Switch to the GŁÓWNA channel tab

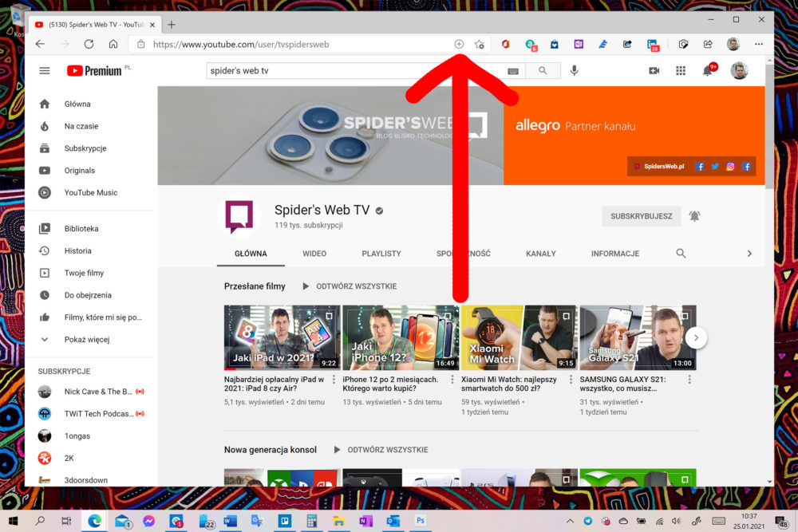[251, 254]
